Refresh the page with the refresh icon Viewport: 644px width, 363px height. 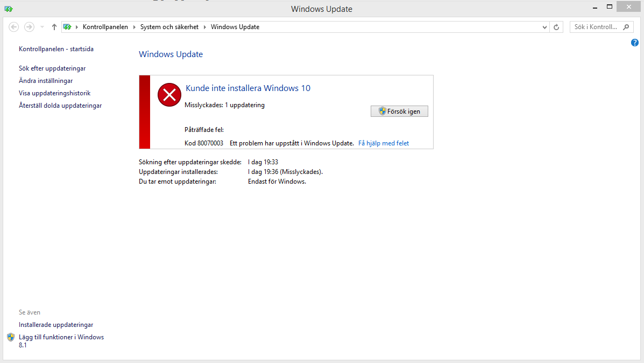[x=556, y=27]
